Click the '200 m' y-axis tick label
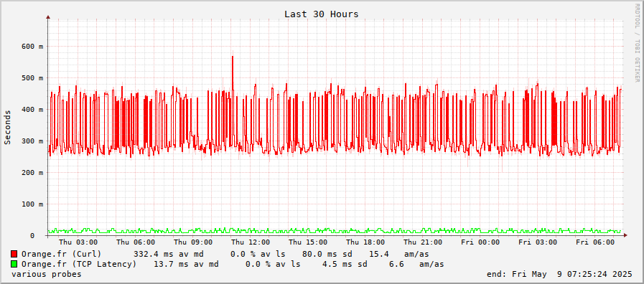The height and width of the screenshot is (284, 644). click(32, 173)
